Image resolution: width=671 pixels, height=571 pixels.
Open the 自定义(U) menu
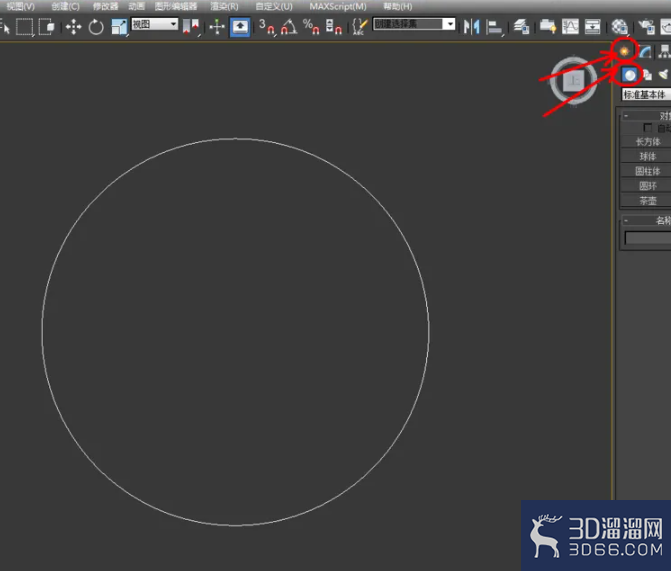[274, 6]
